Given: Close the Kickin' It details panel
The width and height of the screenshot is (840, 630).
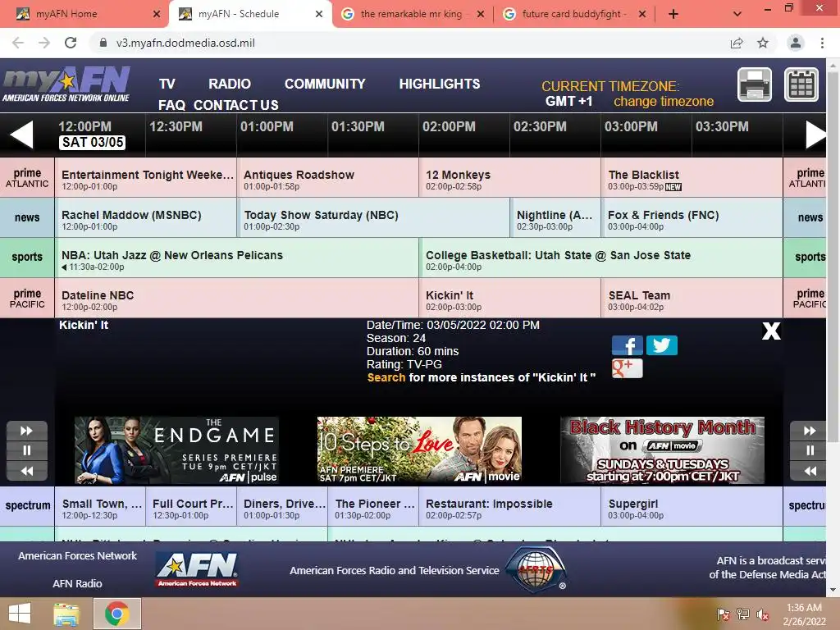Looking at the screenshot, I should pos(771,331).
